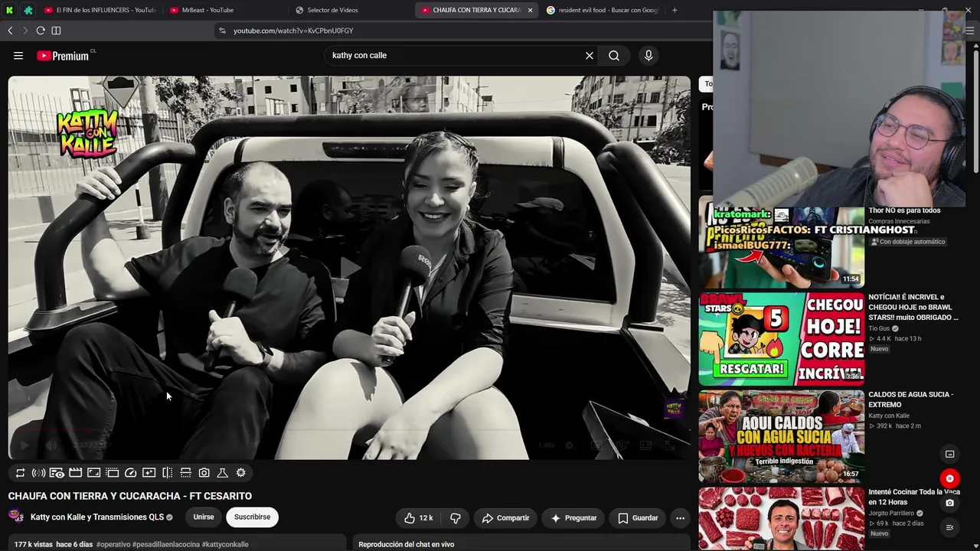Open the 'Tio Gus' channel name
980x551 pixels.
tap(879, 328)
